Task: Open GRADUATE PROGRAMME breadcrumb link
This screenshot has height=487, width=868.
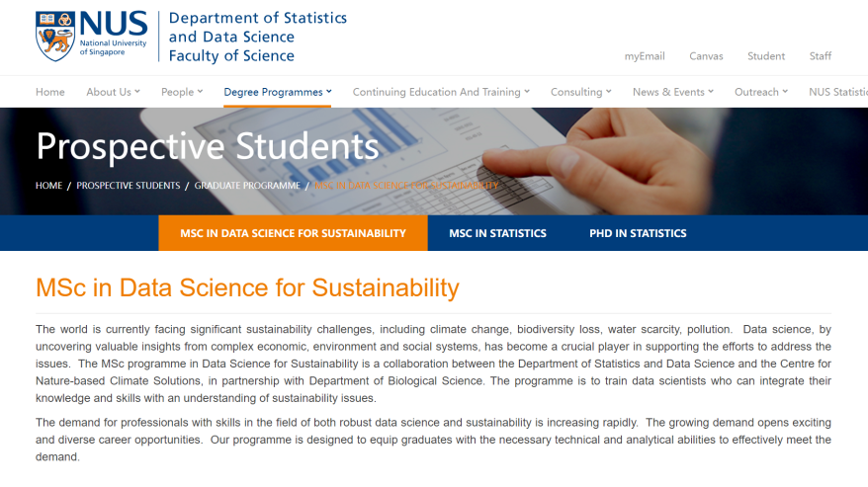Action: [x=246, y=186]
